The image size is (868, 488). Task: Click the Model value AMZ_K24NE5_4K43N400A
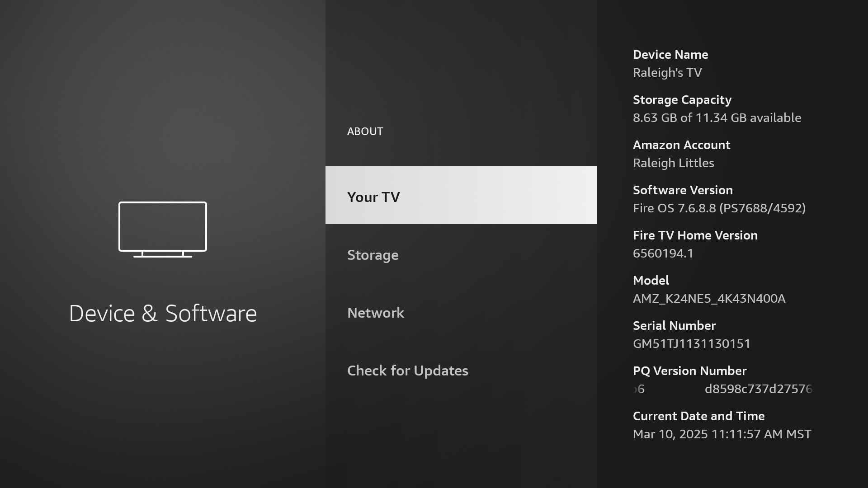point(709,298)
